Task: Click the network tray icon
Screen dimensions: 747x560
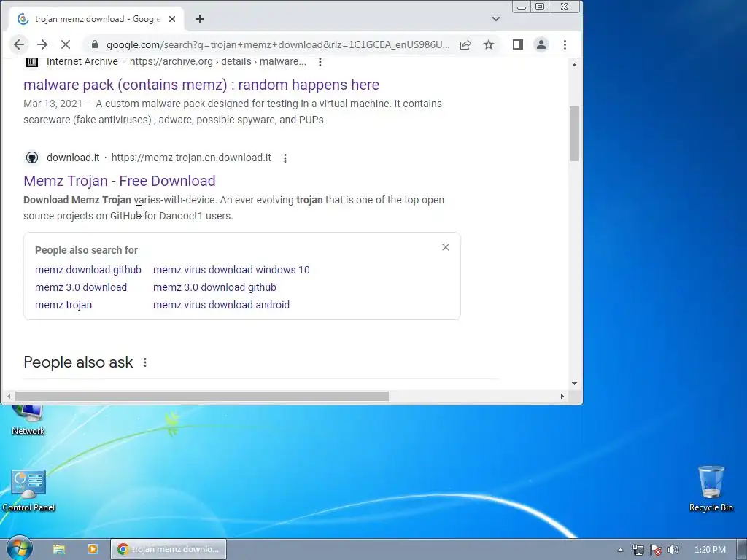Action: point(638,550)
